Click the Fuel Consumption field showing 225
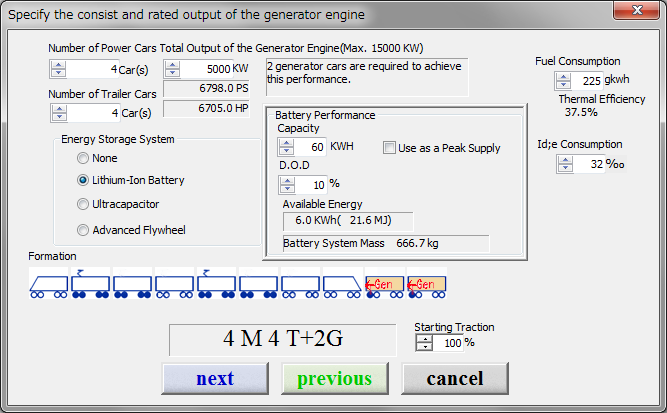 click(587, 81)
